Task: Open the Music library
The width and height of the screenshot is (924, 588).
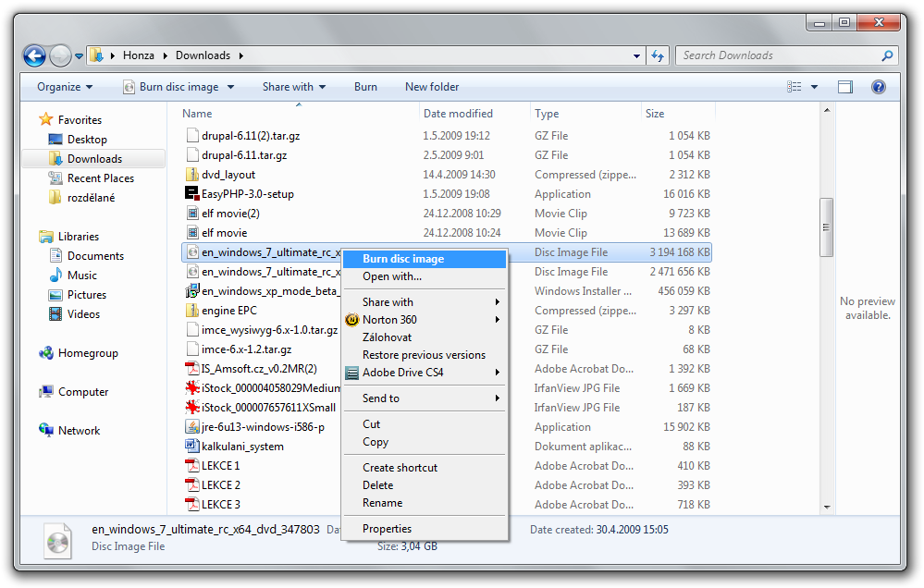Action: click(x=81, y=276)
